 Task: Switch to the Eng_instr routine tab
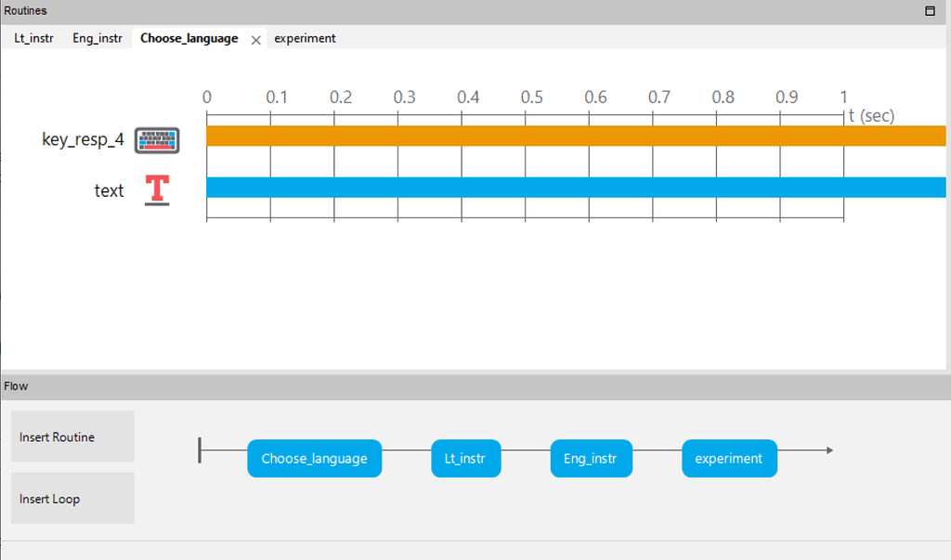point(97,39)
